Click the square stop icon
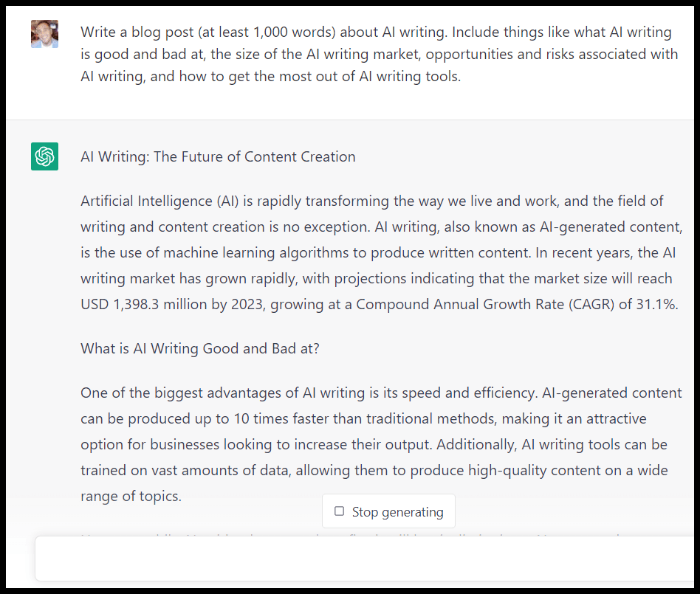 click(339, 511)
